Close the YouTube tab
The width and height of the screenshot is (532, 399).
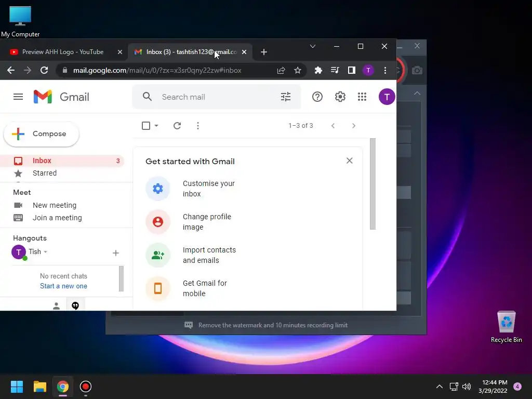(120, 52)
